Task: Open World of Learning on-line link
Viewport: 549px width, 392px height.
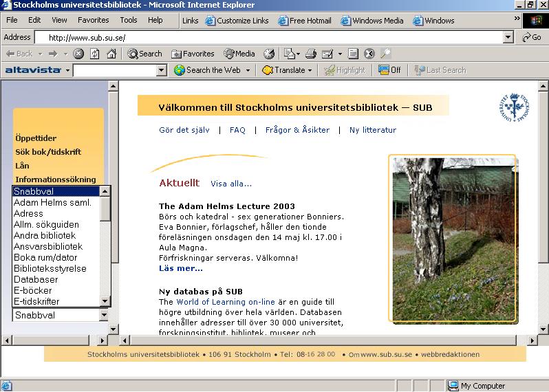Action: coord(226,302)
